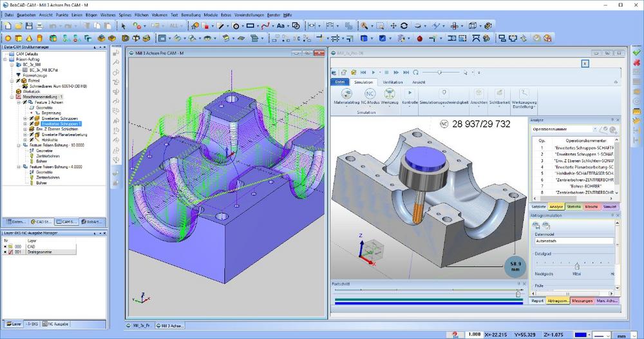The image size is (644, 339).
Task: Click the Fortschritt progress slider handle
Action: pyautogui.click(x=518, y=293)
